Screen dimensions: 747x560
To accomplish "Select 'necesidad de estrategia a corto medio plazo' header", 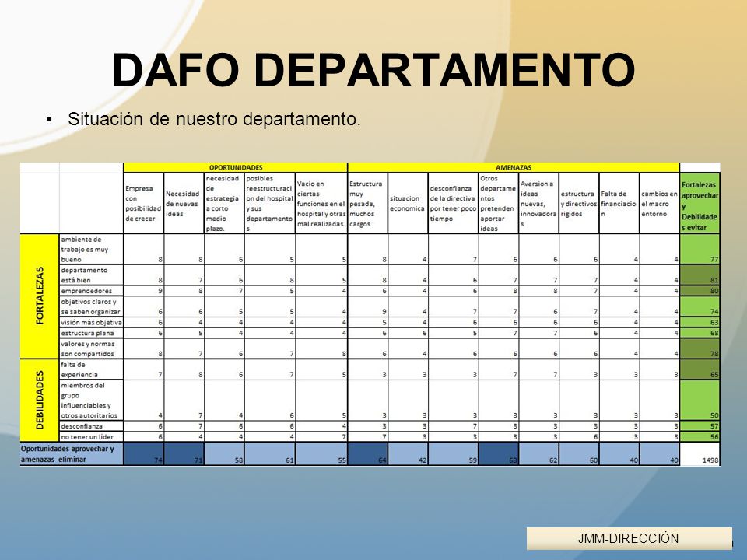I will click(224, 203).
